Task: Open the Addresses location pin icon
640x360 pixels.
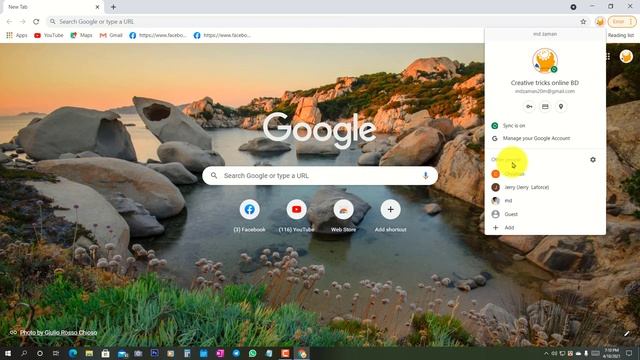Action: click(x=561, y=107)
